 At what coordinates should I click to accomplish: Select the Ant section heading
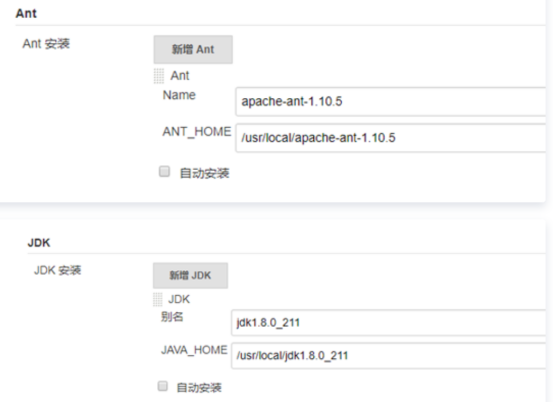tap(26, 13)
